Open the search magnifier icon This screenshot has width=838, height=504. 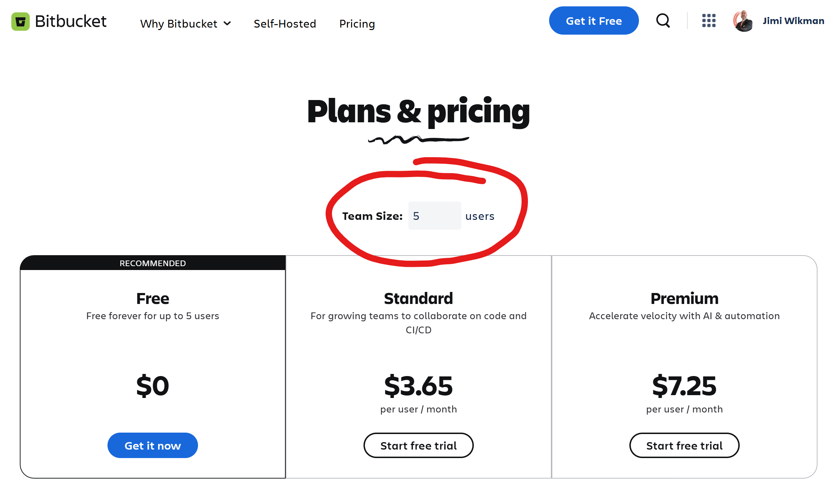[663, 21]
